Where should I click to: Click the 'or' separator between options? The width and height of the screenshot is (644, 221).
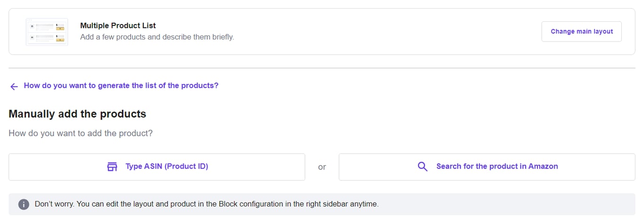[322, 167]
